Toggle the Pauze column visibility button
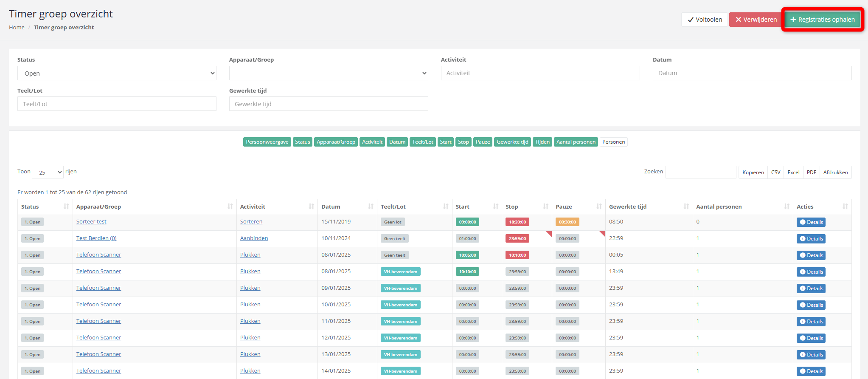Screen dimensions: 868x379 [483, 142]
